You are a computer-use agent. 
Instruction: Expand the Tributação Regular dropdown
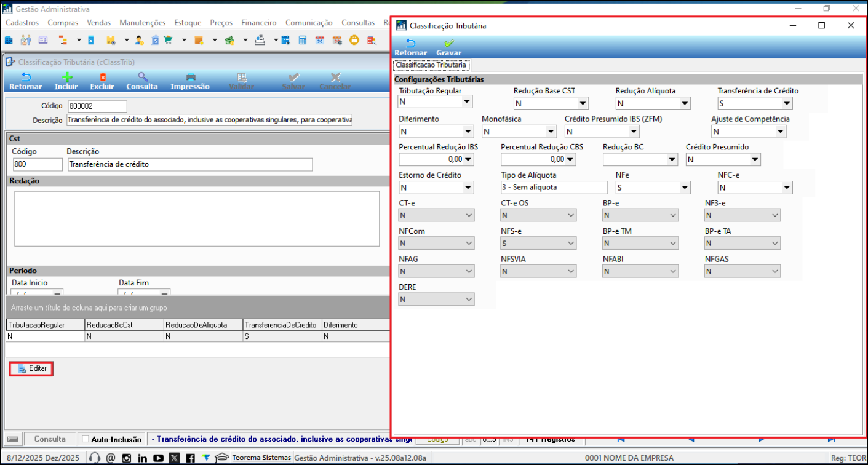(467, 102)
